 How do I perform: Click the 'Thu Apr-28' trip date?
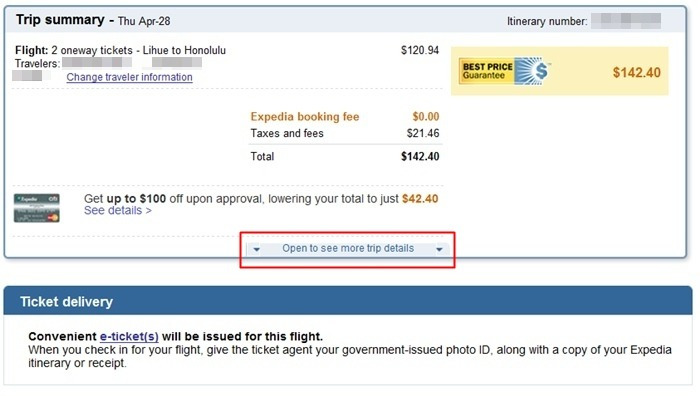coord(144,21)
